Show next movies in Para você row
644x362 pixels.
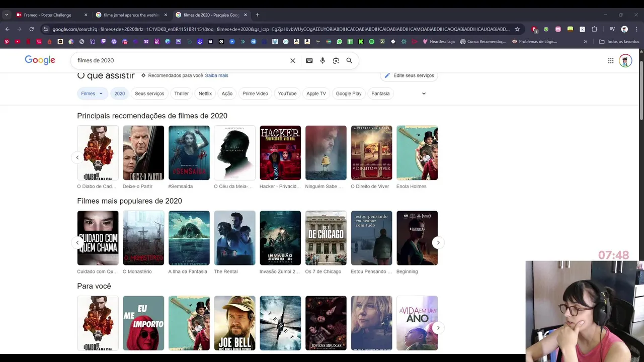click(438, 328)
